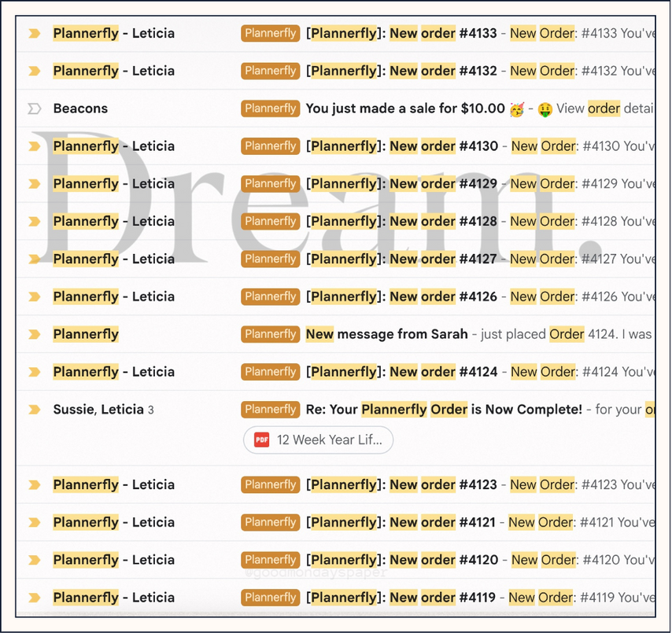Viewport: 672px width, 633px height.
Task: Select the Plannerfly label chip beside order #4119
Action: click(271, 598)
